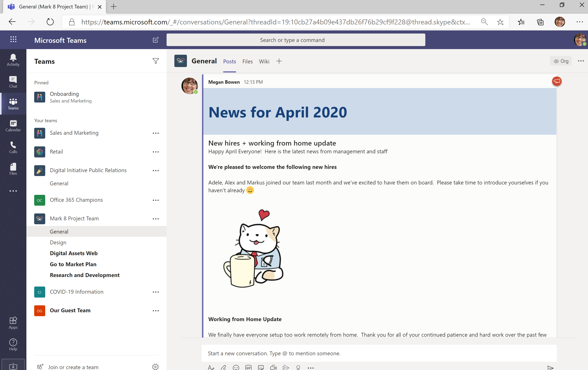Click the Org button
588x370 pixels.
tap(561, 61)
